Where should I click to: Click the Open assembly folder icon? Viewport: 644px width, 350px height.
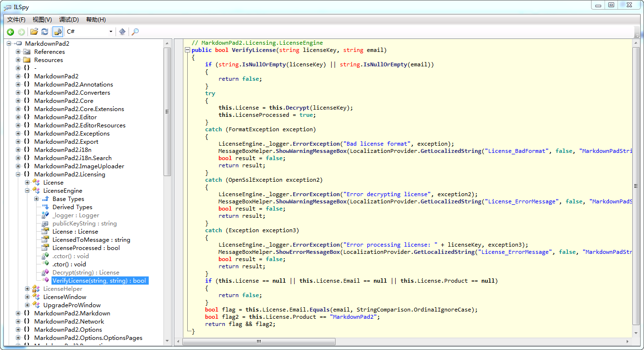point(34,32)
